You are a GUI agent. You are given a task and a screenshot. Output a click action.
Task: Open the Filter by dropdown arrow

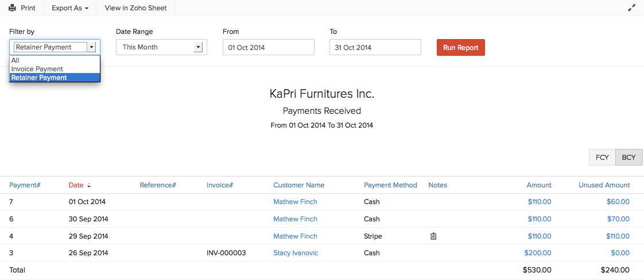[92, 47]
